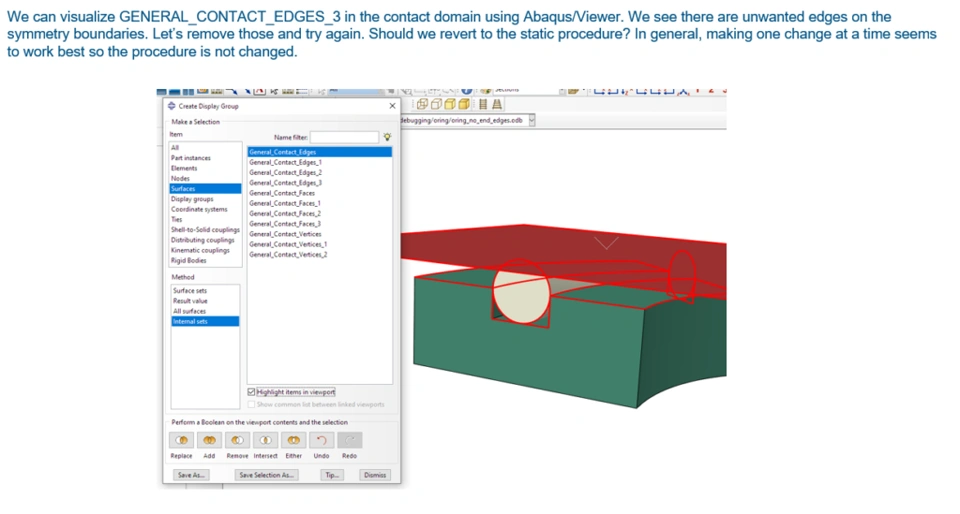Choose the Rigid Bodies item

tap(205, 261)
